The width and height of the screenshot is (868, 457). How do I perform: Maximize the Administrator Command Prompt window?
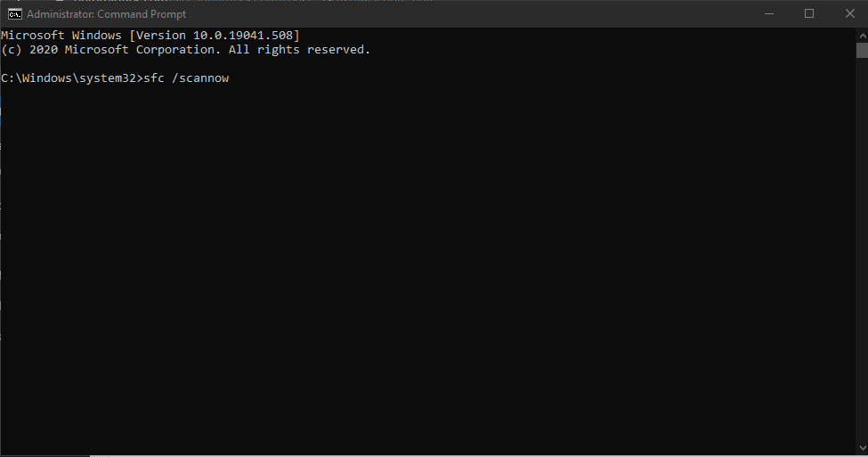(808, 14)
